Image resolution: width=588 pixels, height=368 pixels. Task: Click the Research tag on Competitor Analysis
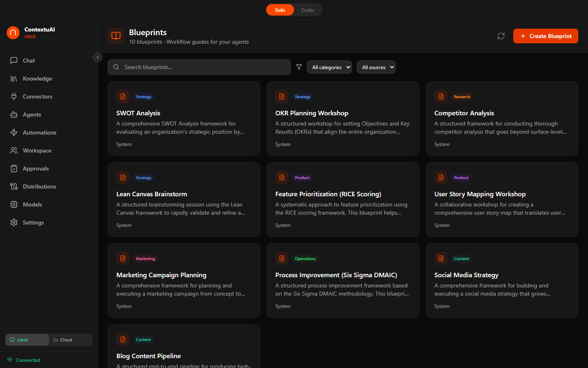(462, 97)
